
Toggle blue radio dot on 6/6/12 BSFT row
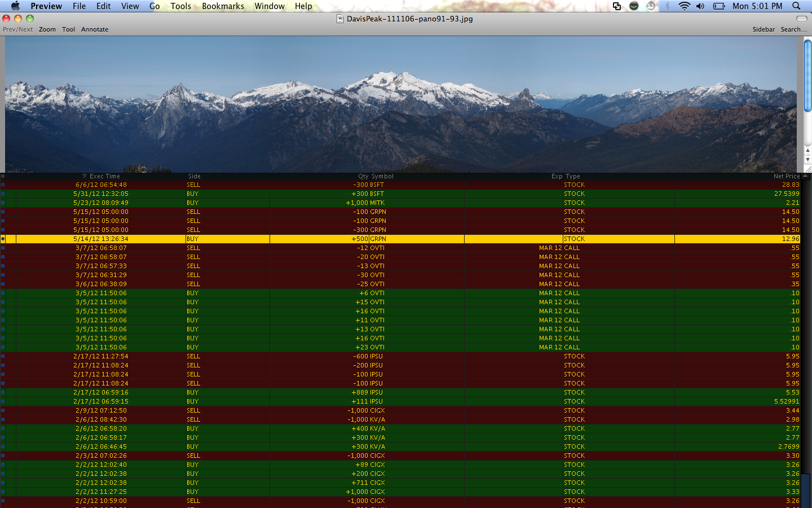pos(3,185)
